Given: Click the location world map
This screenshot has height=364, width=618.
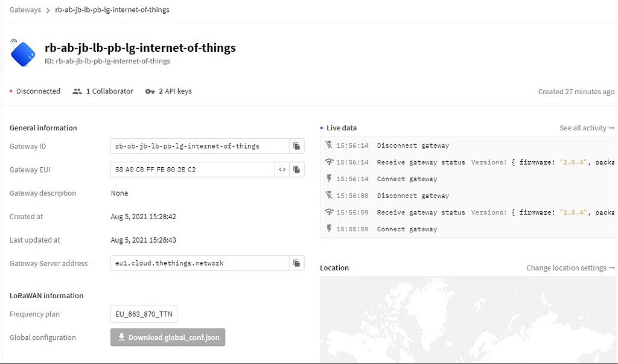Looking at the screenshot, I should point(468,320).
